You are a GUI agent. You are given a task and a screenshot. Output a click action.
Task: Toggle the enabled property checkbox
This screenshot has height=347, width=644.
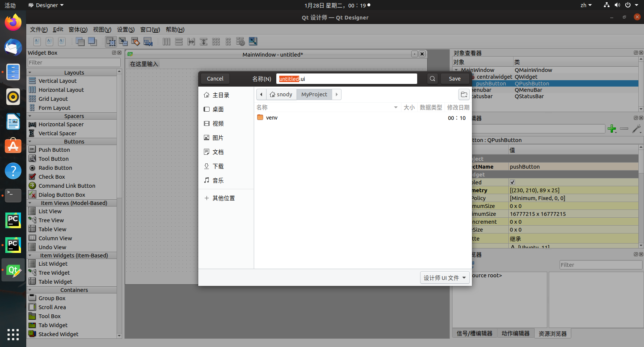(512, 182)
